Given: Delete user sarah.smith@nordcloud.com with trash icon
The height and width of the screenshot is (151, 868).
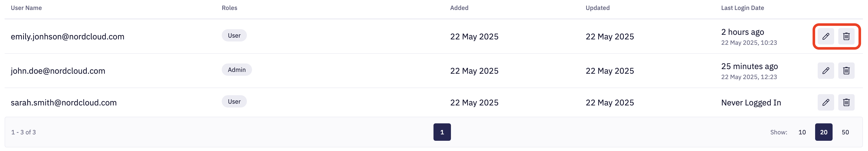Looking at the screenshot, I should (846, 102).
